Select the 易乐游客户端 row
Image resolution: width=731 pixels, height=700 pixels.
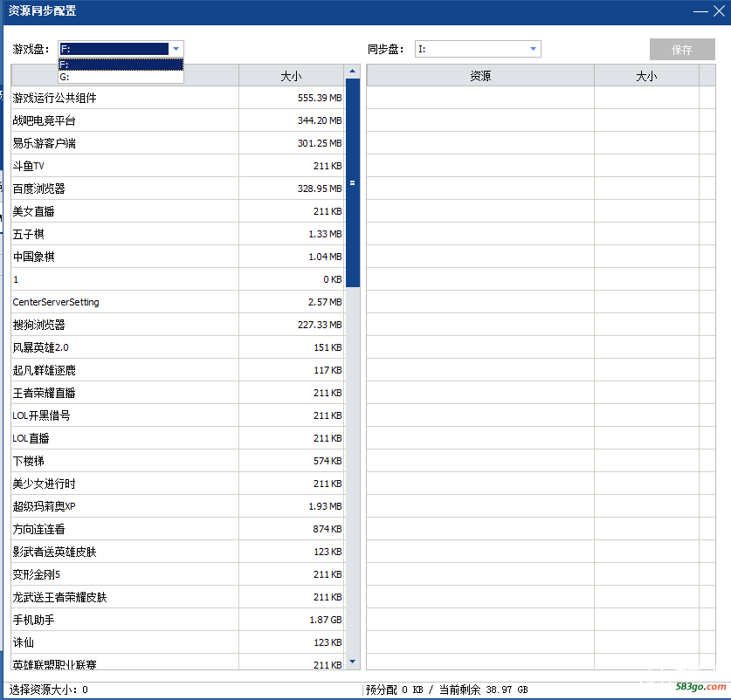click(177, 143)
